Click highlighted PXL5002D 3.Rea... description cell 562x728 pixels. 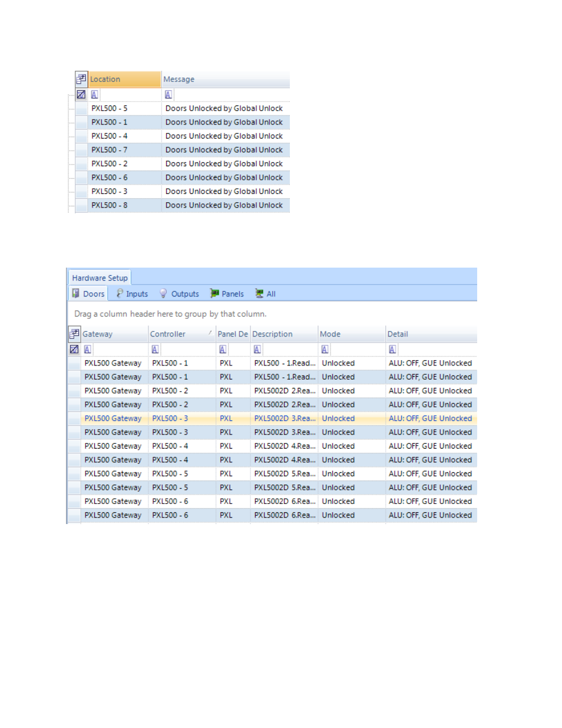pyautogui.click(x=284, y=419)
